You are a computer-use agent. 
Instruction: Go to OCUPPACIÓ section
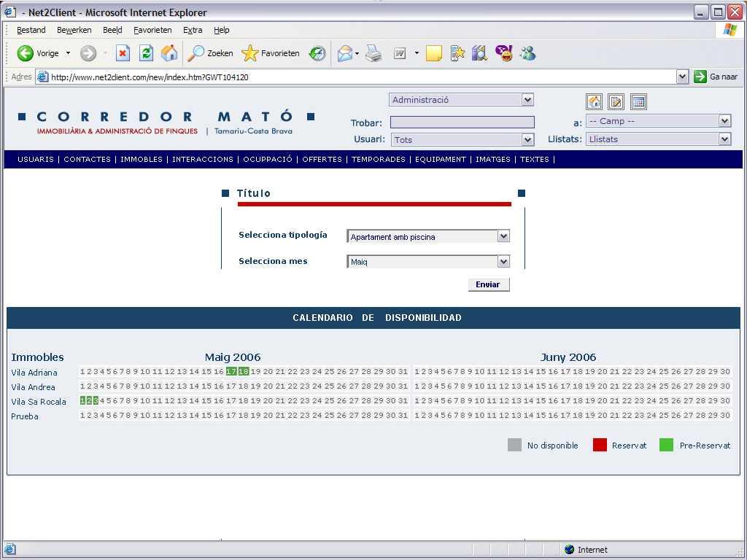[268, 160]
